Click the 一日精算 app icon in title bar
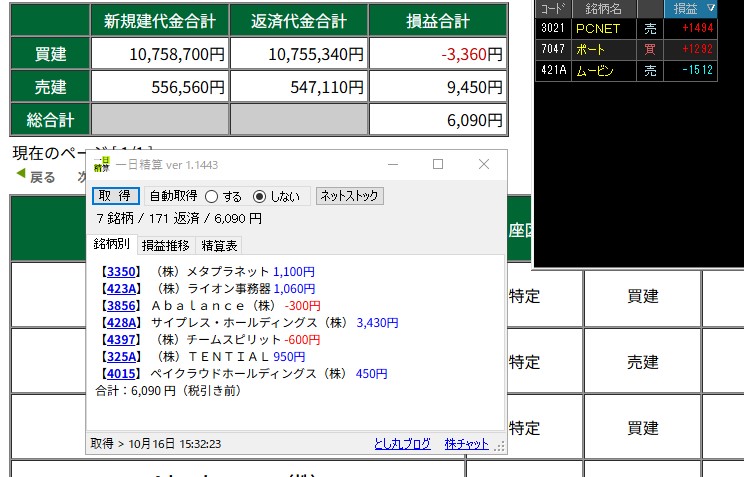Viewport: 744px width, 477px height. (x=101, y=163)
